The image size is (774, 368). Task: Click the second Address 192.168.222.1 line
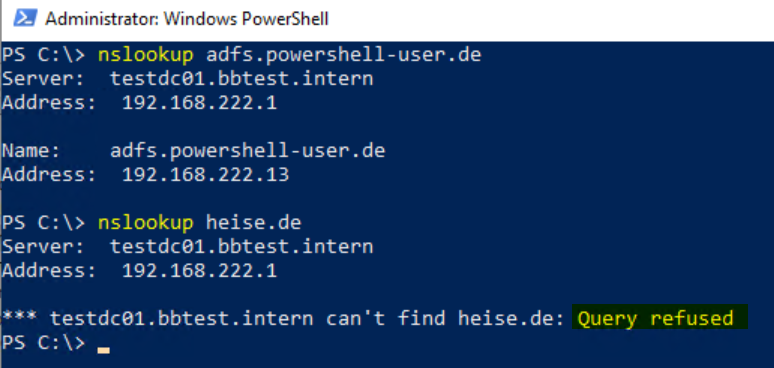tap(140, 271)
